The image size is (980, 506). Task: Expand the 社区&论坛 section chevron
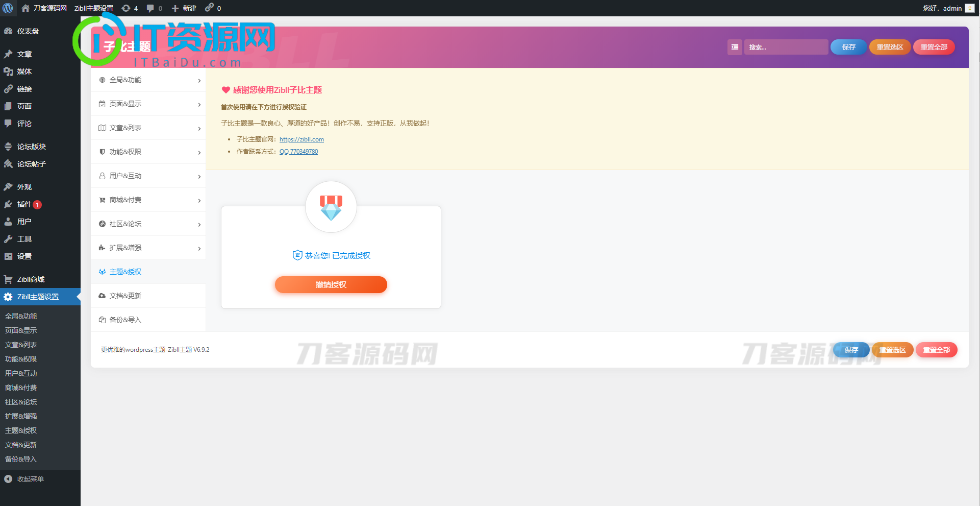199,225
